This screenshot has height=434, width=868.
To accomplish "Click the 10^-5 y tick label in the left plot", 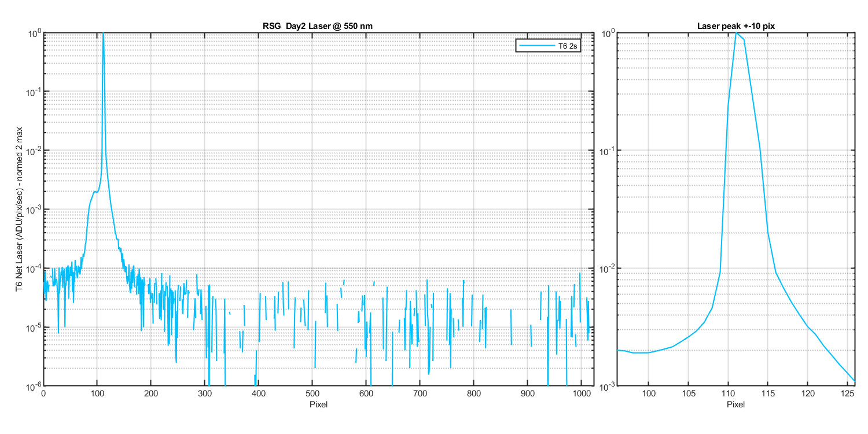I will 34,326.
